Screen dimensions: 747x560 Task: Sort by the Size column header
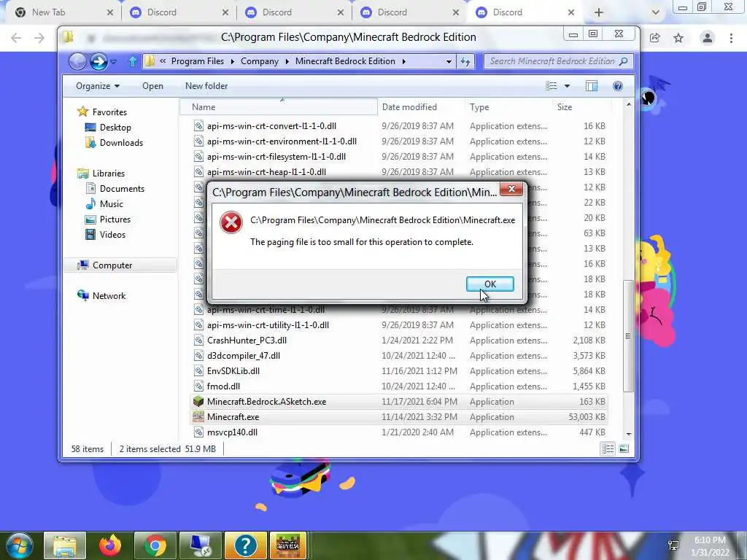581,107
